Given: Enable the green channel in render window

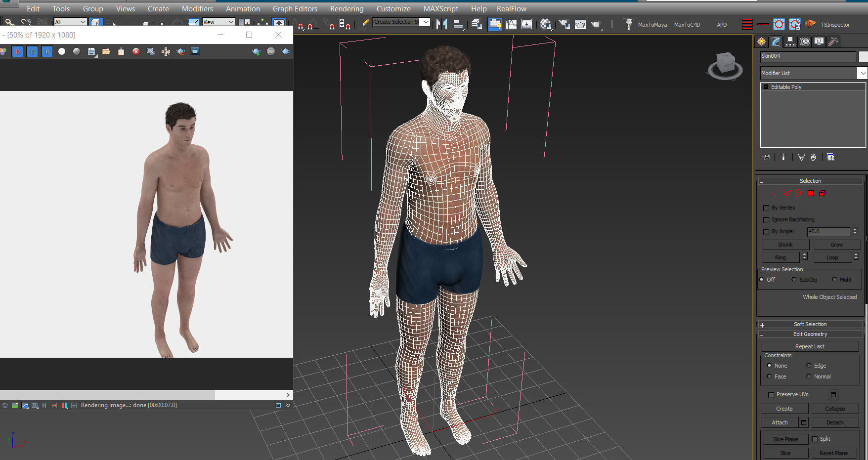Looking at the screenshot, I should 33,51.
